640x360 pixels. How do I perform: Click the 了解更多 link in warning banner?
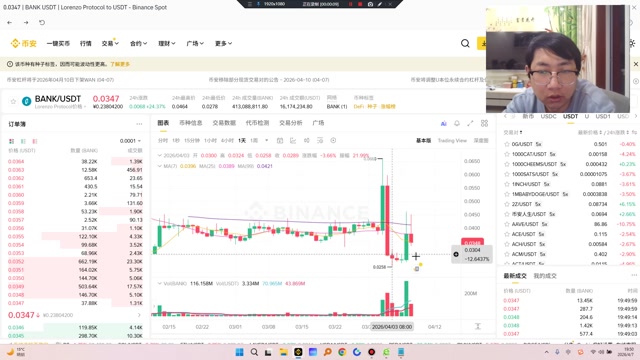120,64
